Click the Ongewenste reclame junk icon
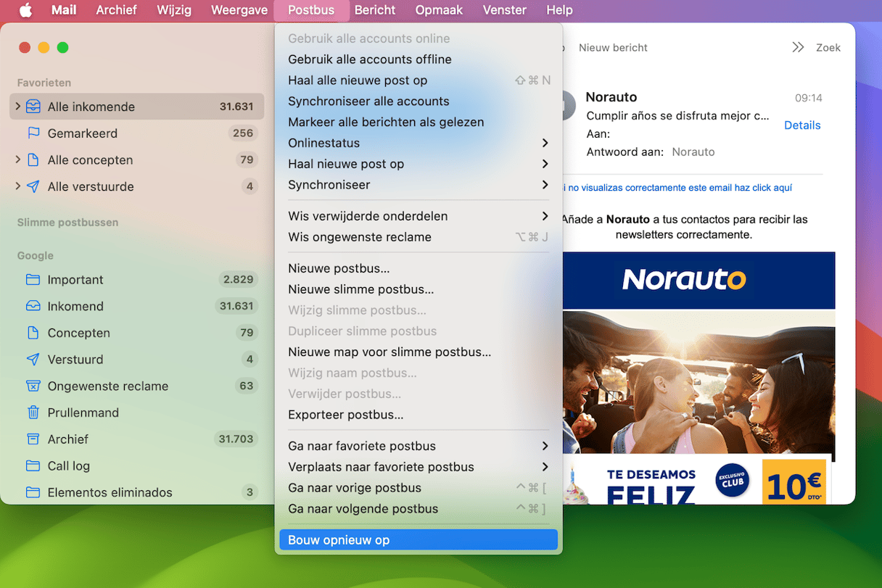Screen dimensions: 882x588 [33, 386]
